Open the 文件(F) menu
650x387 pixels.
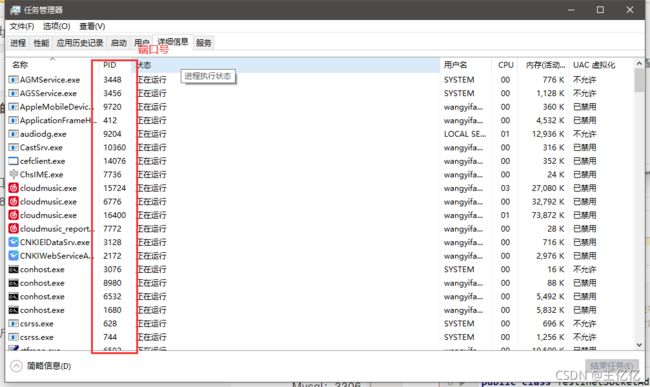(x=22, y=26)
